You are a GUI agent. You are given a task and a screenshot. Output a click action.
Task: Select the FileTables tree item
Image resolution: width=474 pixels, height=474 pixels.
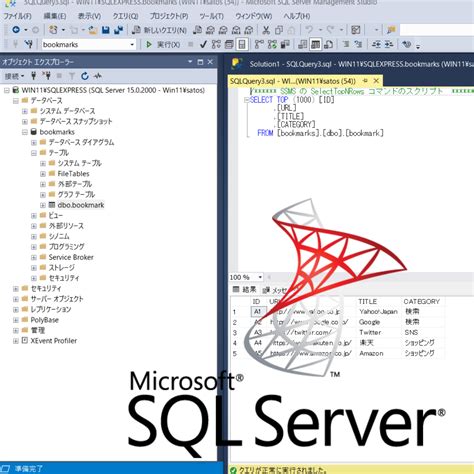click(x=73, y=174)
